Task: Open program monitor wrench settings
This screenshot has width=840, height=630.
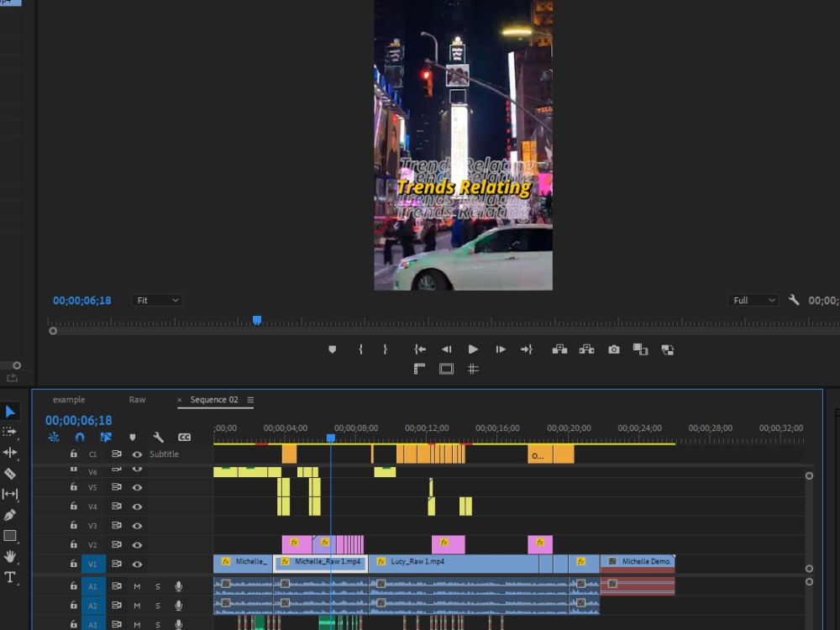Action: (794, 300)
